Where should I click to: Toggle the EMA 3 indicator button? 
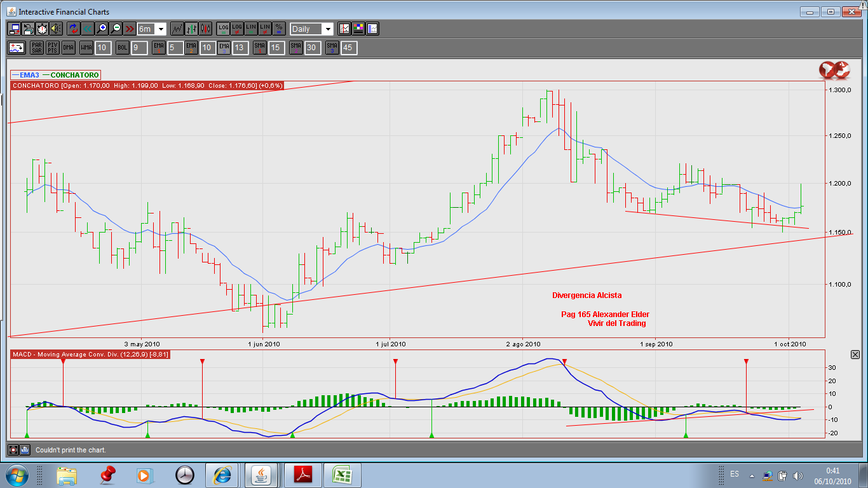point(224,48)
